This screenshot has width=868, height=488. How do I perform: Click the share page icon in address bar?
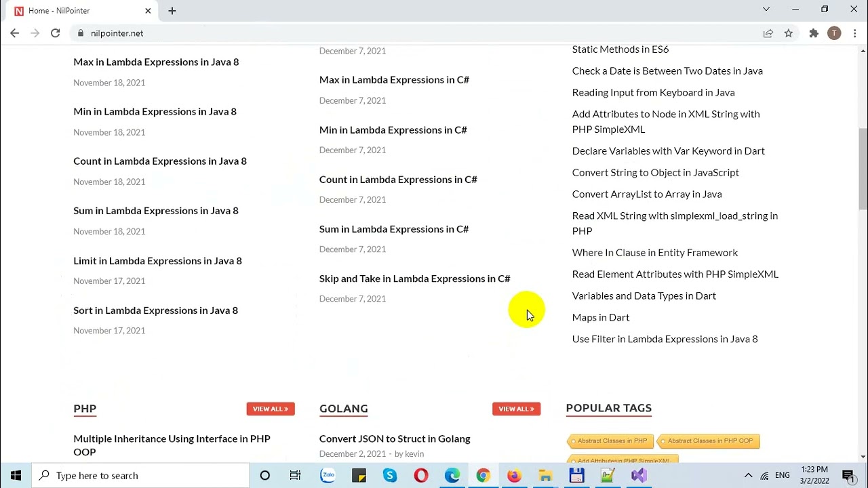(x=768, y=33)
